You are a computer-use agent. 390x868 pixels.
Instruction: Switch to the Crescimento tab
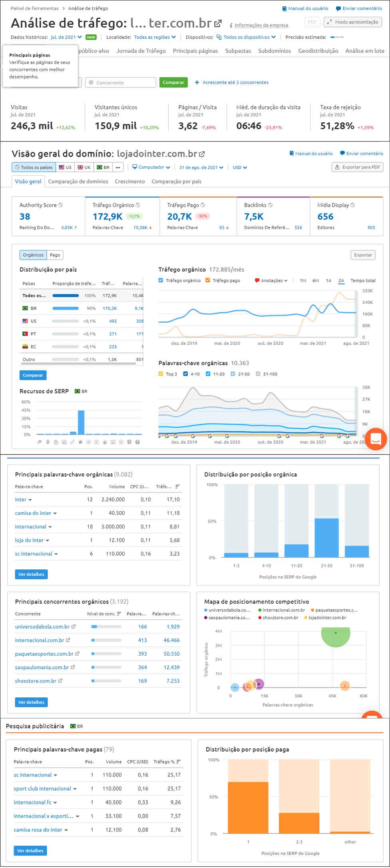tap(130, 182)
